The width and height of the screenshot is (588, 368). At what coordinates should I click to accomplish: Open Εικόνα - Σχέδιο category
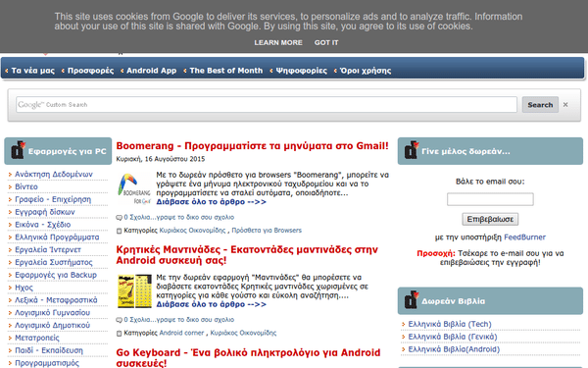43,225
